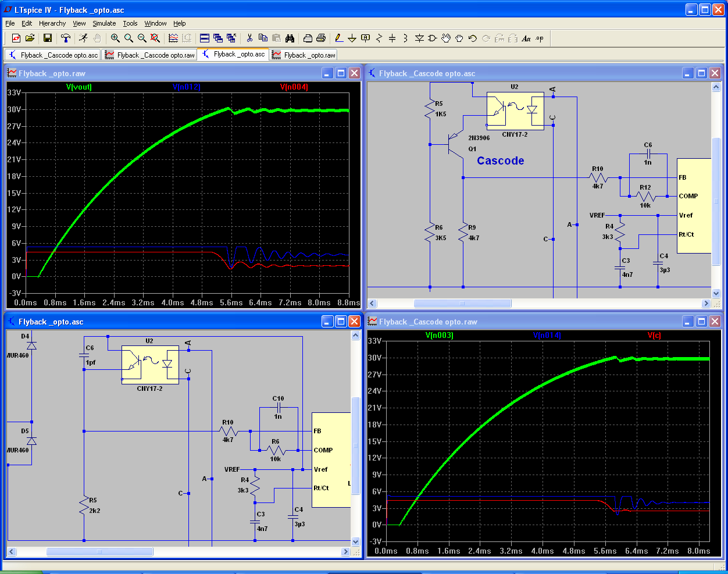Select the Draw Wire pencil tool

click(339, 38)
